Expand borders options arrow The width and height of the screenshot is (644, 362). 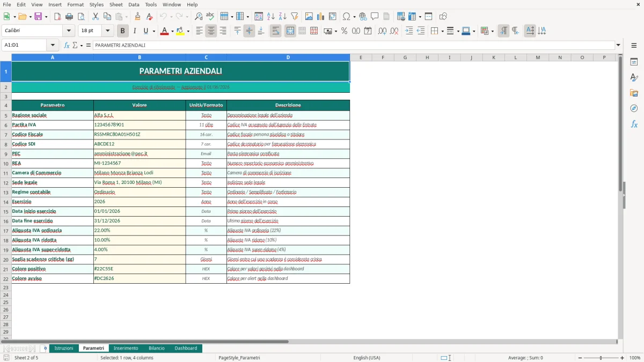(x=442, y=31)
